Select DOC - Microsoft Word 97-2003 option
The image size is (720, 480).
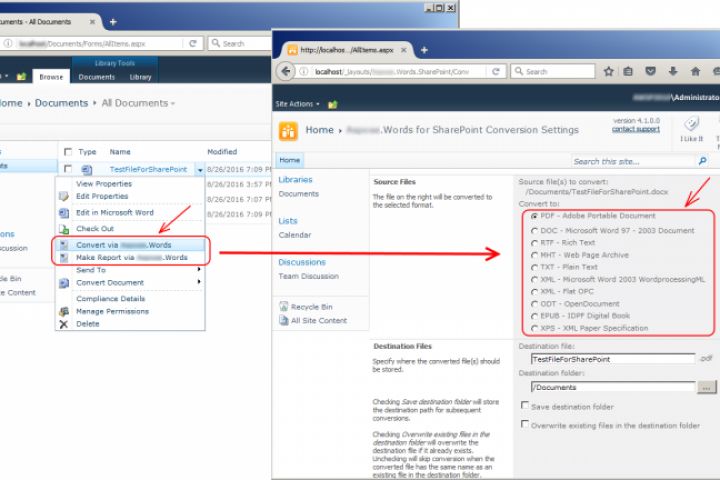[x=534, y=231]
